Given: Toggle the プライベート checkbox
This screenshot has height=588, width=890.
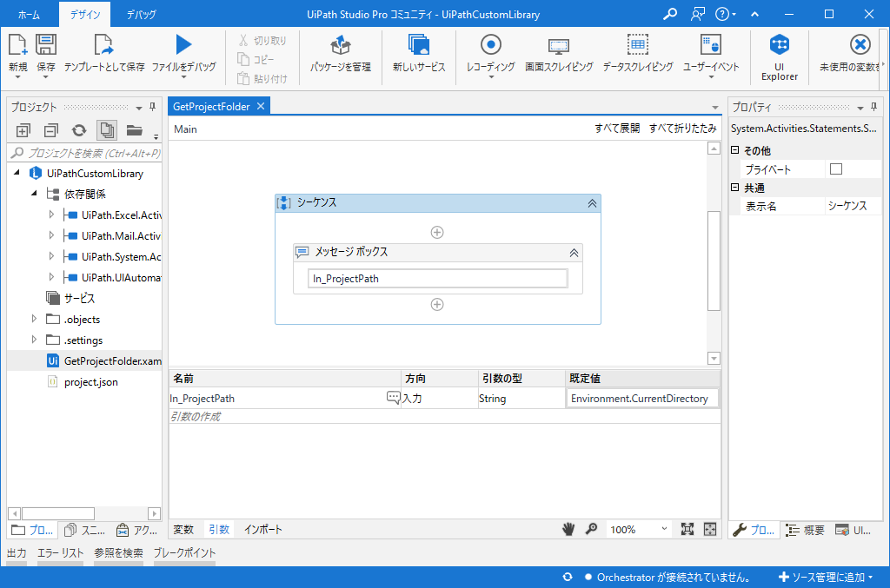Looking at the screenshot, I should coord(836,169).
